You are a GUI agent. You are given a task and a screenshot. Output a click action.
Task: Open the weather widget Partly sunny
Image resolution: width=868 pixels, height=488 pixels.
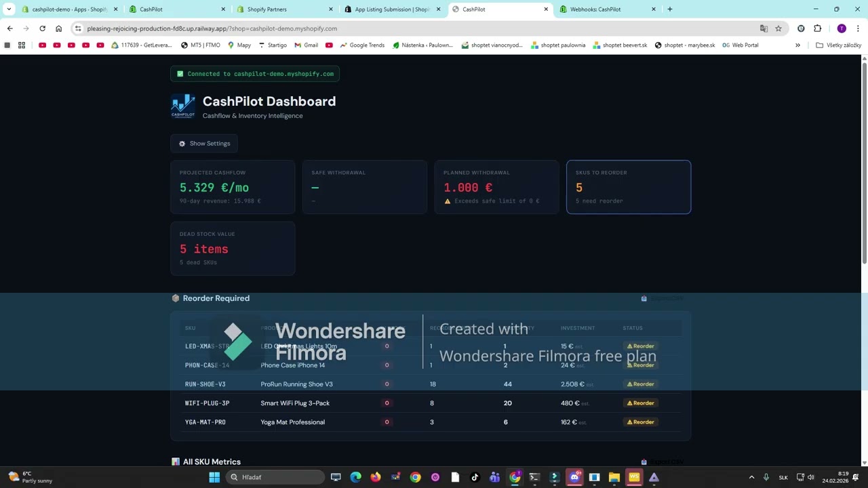coord(31,477)
